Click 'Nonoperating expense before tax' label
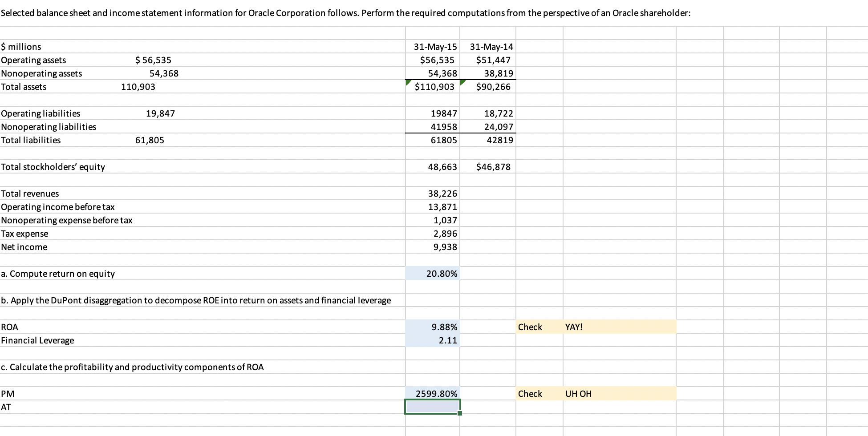 (67, 220)
